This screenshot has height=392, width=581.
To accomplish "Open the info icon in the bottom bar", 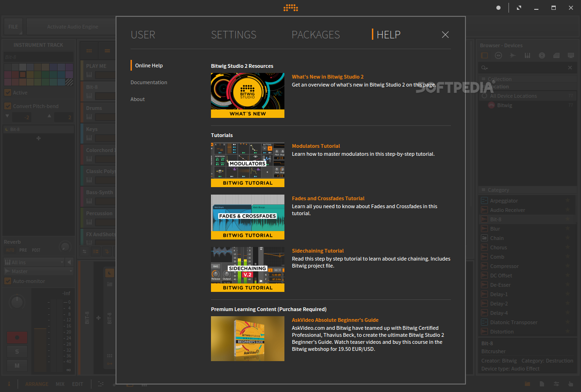I will pyautogui.click(x=9, y=384).
